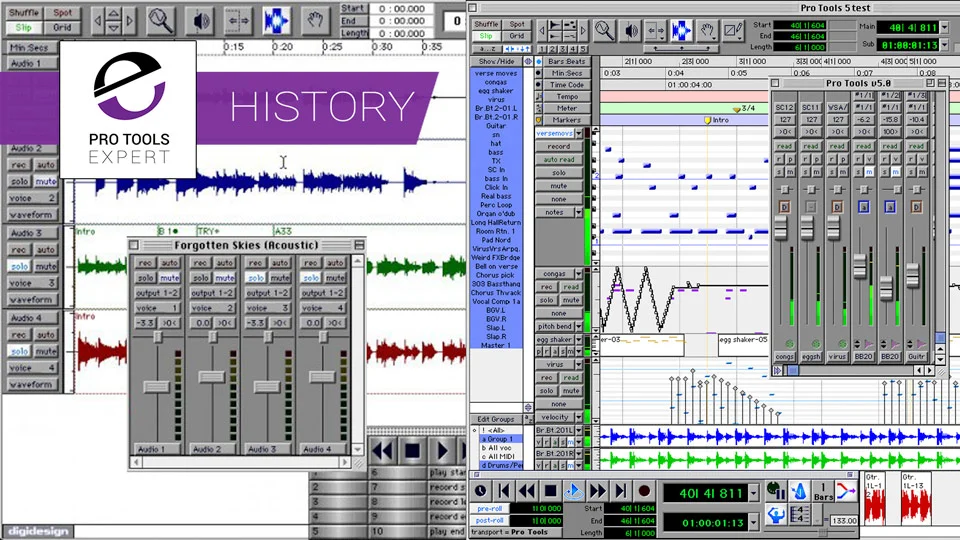Click the Show/Hide list header button
The height and width of the screenshot is (540, 960).
tap(497, 62)
